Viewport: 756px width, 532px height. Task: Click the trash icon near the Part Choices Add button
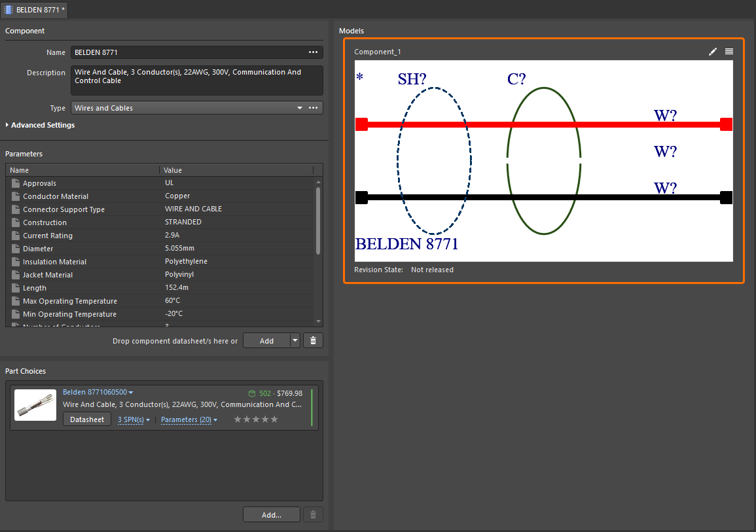[313, 514]
